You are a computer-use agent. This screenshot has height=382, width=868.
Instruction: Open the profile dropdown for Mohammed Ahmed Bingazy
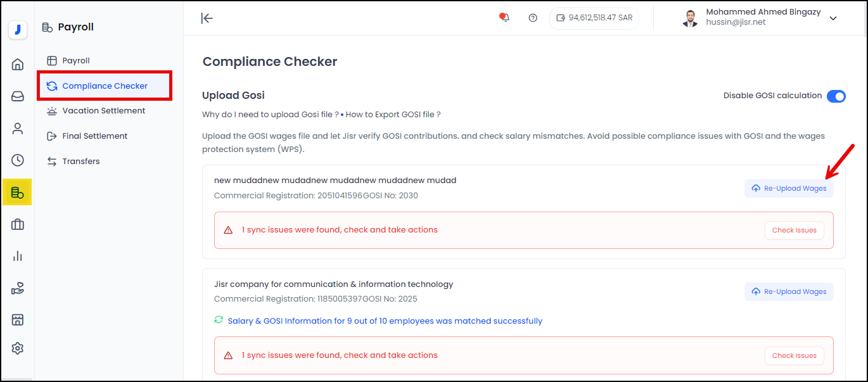[833, 17]
